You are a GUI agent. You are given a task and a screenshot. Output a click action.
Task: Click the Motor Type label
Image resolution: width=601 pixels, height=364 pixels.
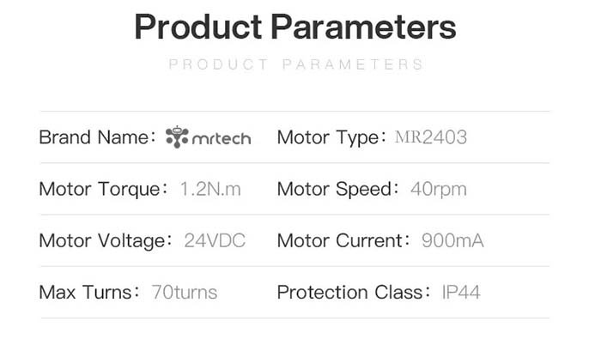[x=331, y=137]
